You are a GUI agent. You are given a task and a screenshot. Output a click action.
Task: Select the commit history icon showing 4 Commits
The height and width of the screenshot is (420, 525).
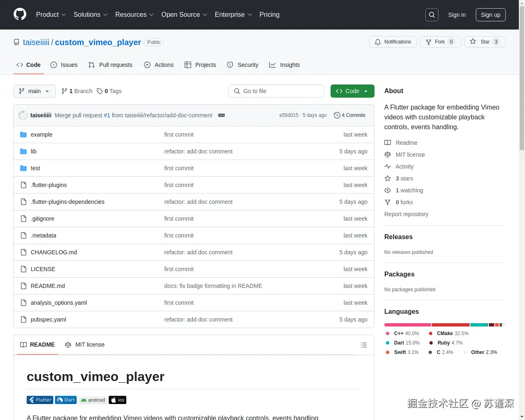pyautogui.click(x=337, y=115)
